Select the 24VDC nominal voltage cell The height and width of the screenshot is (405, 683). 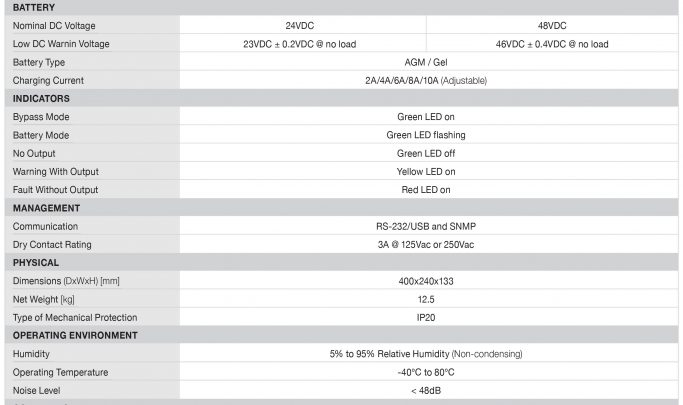[x=300, y=26]
